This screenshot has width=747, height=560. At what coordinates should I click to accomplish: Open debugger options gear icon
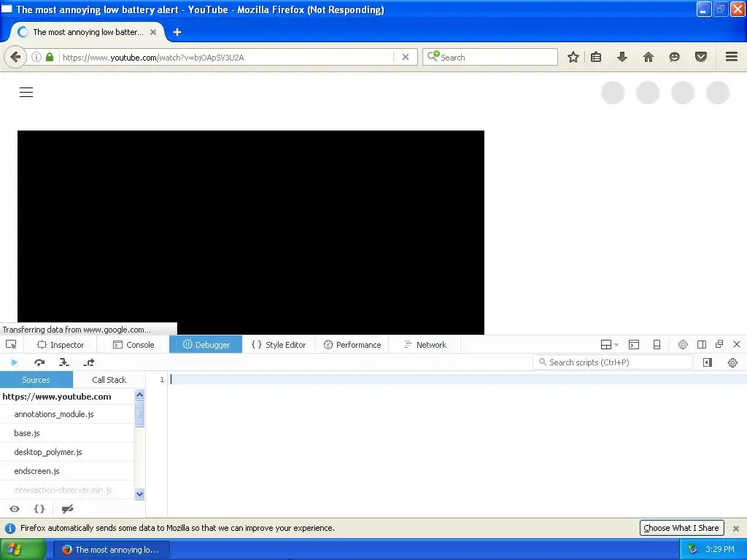(x=732, y=363)
